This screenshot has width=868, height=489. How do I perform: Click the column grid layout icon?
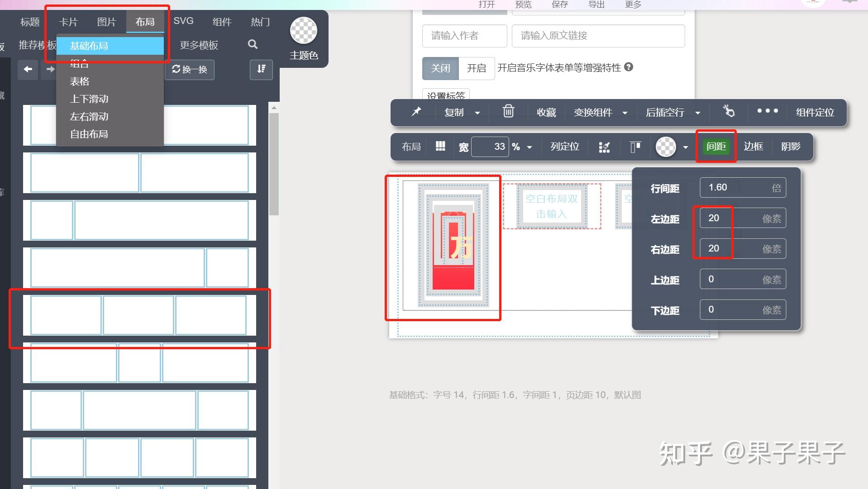(440, 146)
